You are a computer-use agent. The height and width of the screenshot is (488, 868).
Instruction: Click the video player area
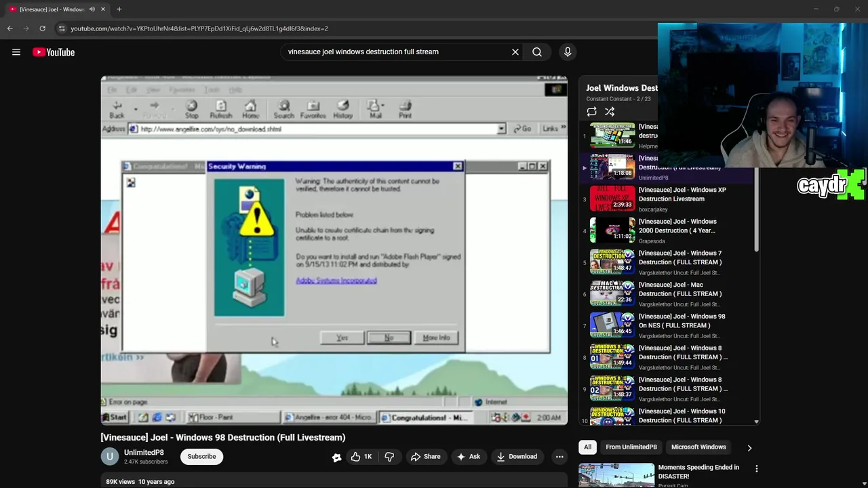(334, 250)
